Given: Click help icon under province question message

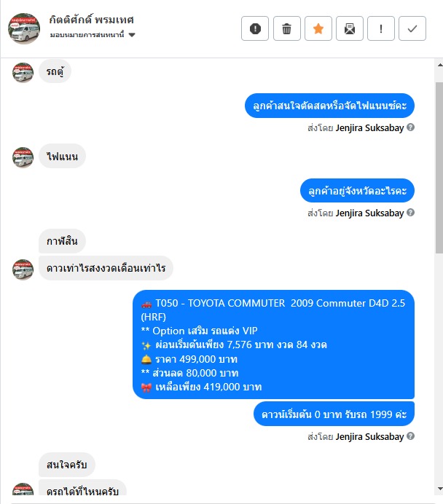Looking at the screenshot, I should point(410,213).
